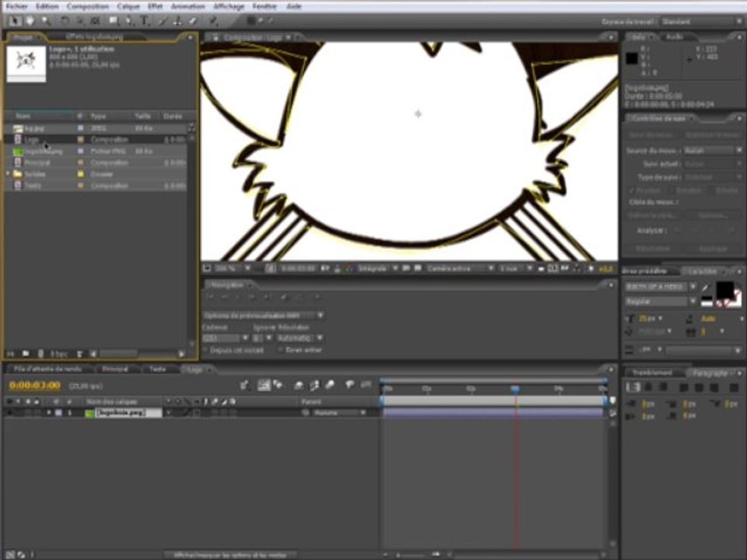The height and width of the screenshot is (560, 747).
Task: Open the Parent 'Aucune' dropdown
Action: coord(341,413)
